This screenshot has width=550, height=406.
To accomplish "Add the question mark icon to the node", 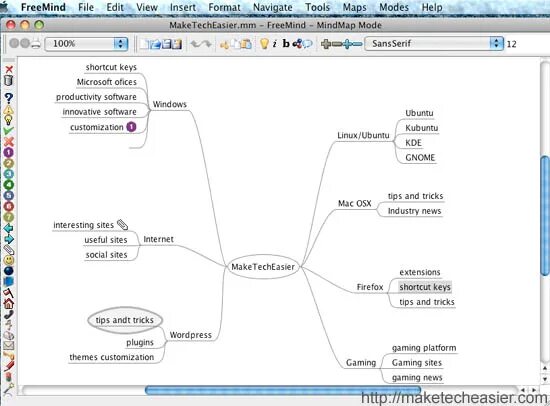I will click(x=9, y=98).
